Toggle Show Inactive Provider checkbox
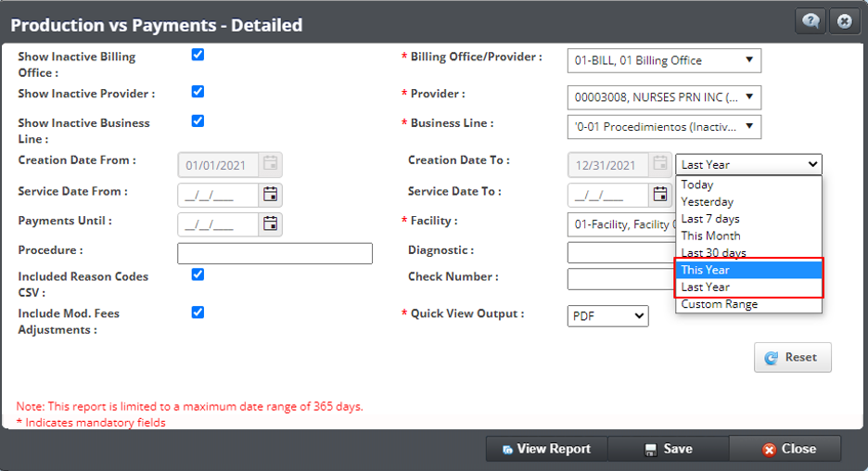Image resolution: width=868 pixels, height=471 pixels. [198, 92]
